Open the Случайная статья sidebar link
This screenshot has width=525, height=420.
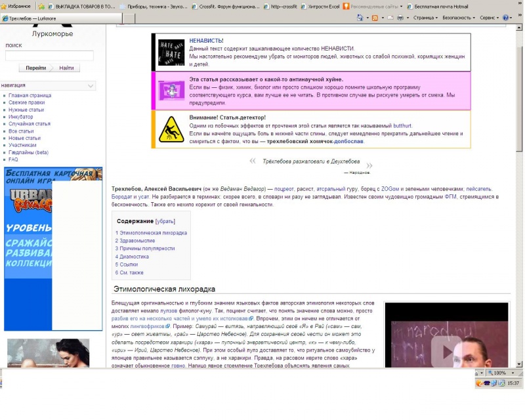pyautogui.click(x=29, y=124)
